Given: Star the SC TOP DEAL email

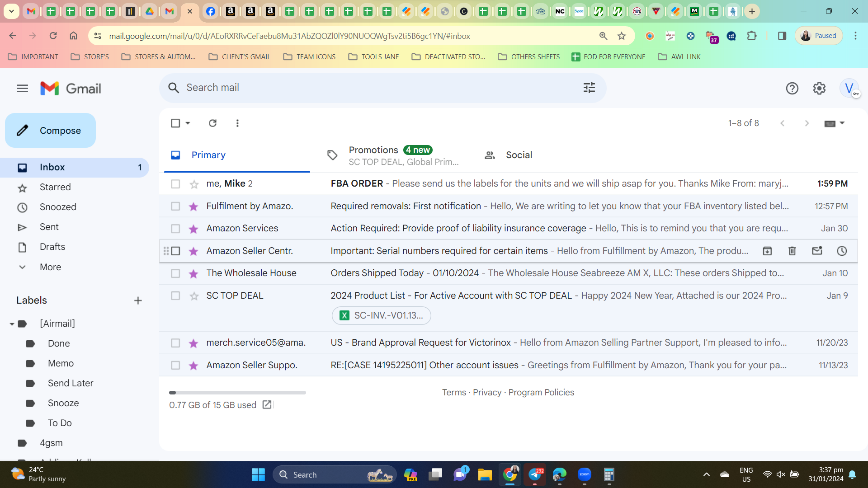Looking at the screenshot, I should point(194,296).
